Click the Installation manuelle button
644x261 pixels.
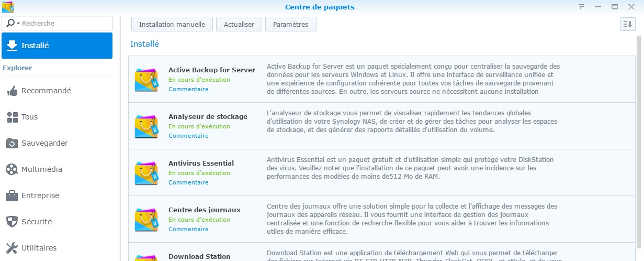[x=172, y=24]
